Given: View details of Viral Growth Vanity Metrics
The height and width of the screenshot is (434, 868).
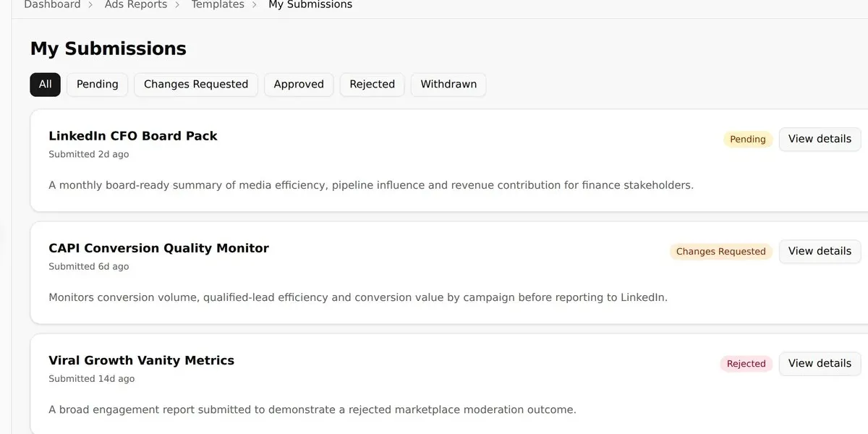Looking at the screenshot, I should [820, 363].
